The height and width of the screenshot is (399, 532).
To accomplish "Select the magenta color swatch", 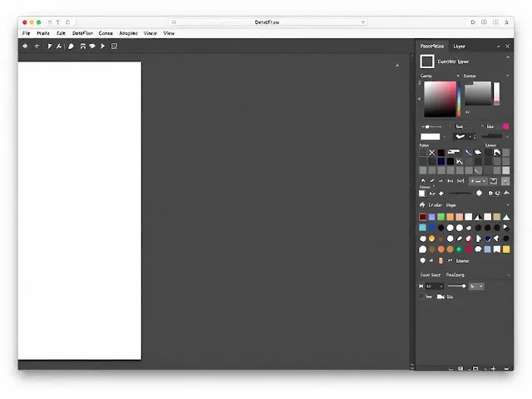I will click(x=505, y=126).
